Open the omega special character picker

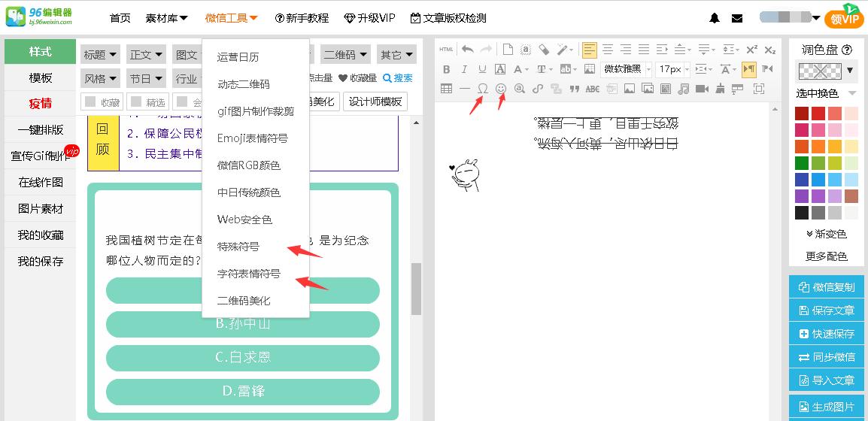[x=483, y=89]
